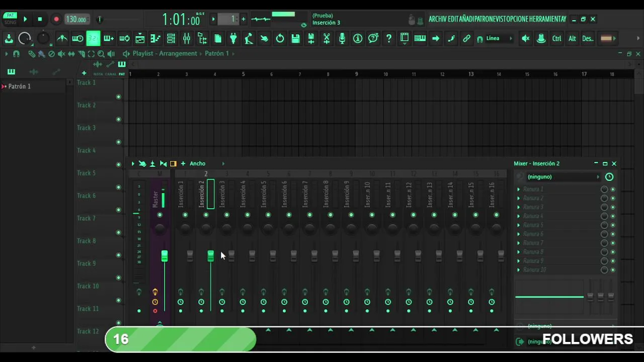
Task: Click the Des.. button in toolbar
Action: pyautogui.click(x=588, y=38)
